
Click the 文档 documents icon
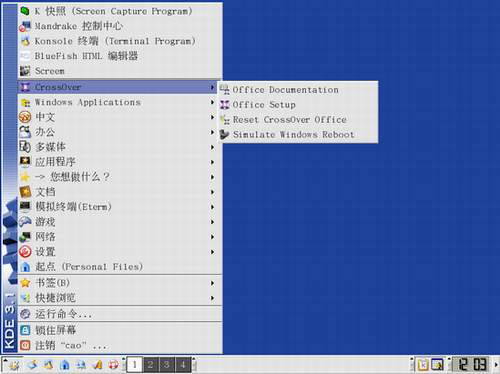coord(25,192)
